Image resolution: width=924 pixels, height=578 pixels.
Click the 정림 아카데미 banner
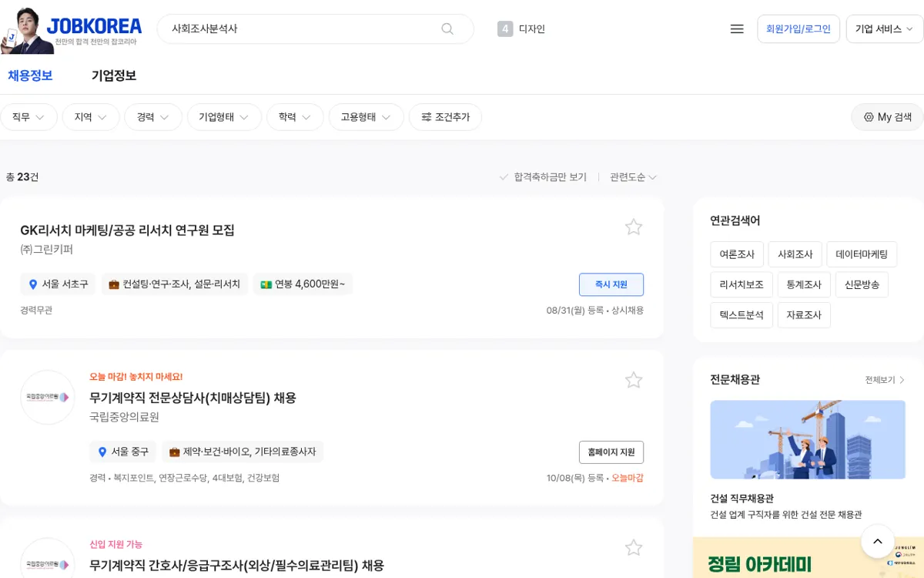coord(808,558)
